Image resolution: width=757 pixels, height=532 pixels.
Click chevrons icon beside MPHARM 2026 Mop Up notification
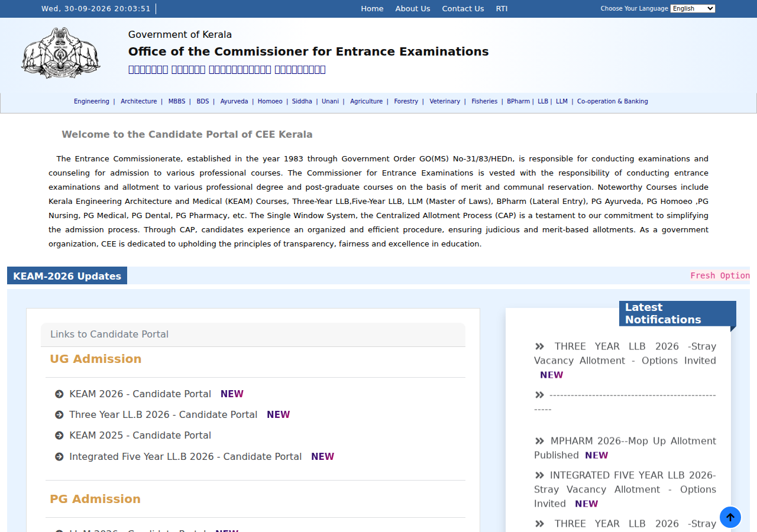pyautogui.click(x=539, y=441)
